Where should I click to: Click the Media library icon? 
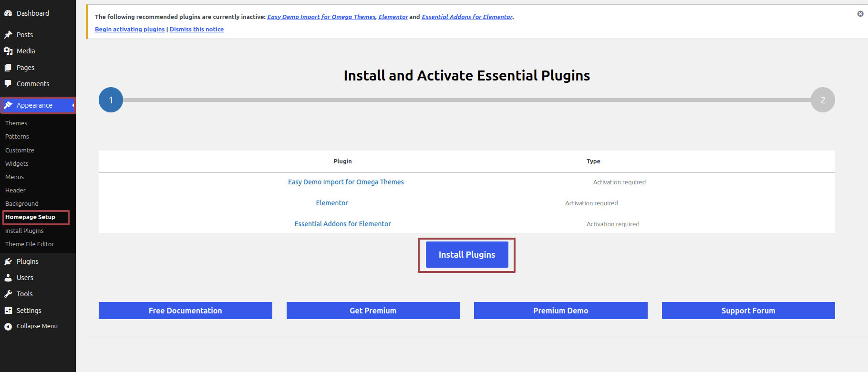tap(8, 51)
